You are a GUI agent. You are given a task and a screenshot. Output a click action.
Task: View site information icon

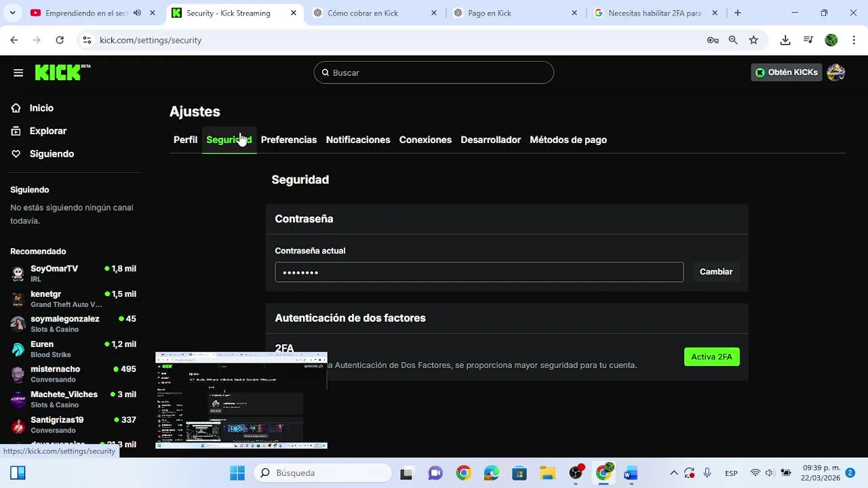tap(87, 40)
